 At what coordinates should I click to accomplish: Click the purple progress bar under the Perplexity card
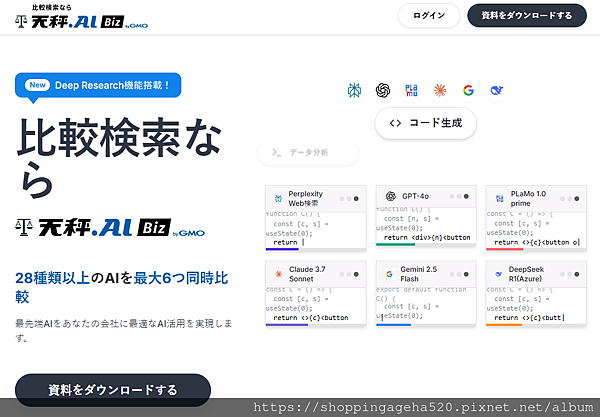282,249
